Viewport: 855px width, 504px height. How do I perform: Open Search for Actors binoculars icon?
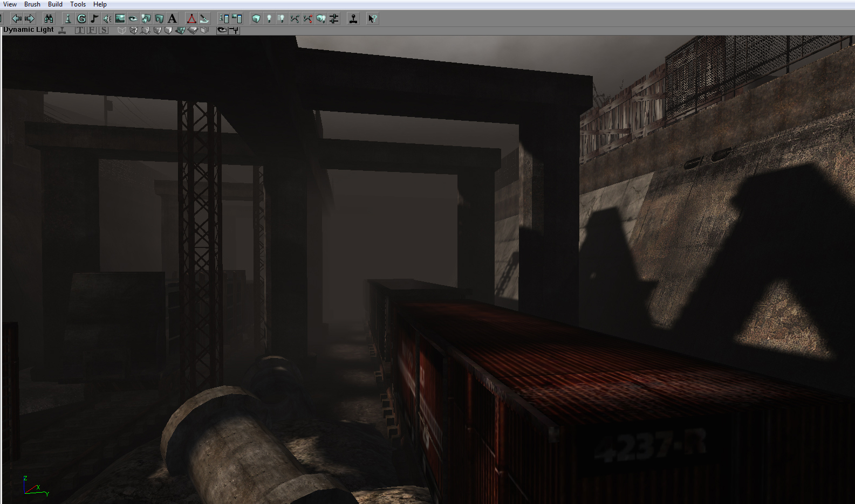click(x=49, y=19)
